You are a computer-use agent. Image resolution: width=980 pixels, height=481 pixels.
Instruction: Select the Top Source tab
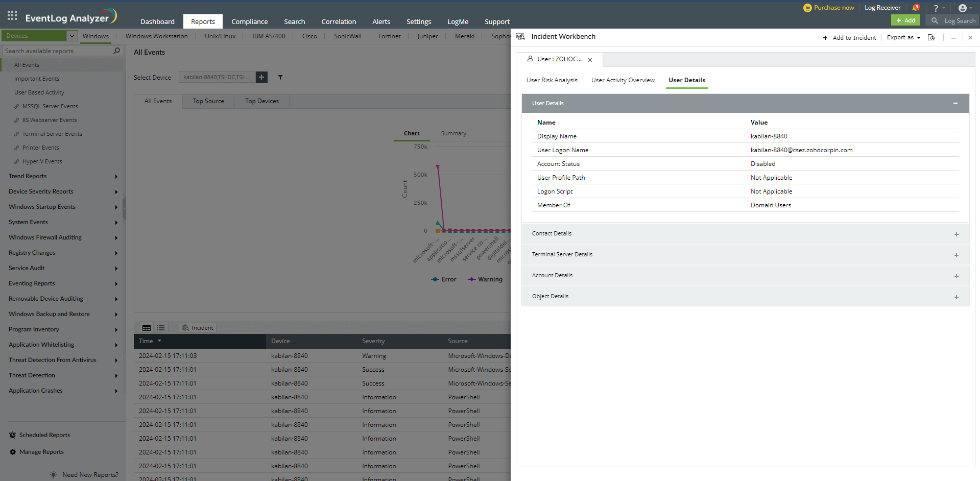click(208, 101)
